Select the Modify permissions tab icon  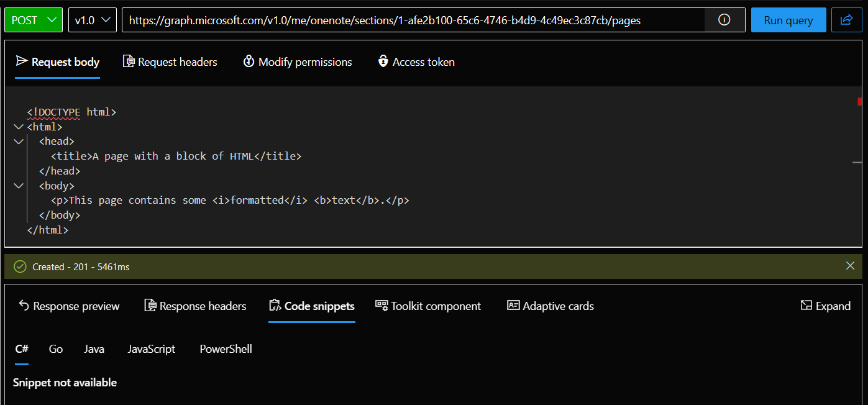coord(249,61)
